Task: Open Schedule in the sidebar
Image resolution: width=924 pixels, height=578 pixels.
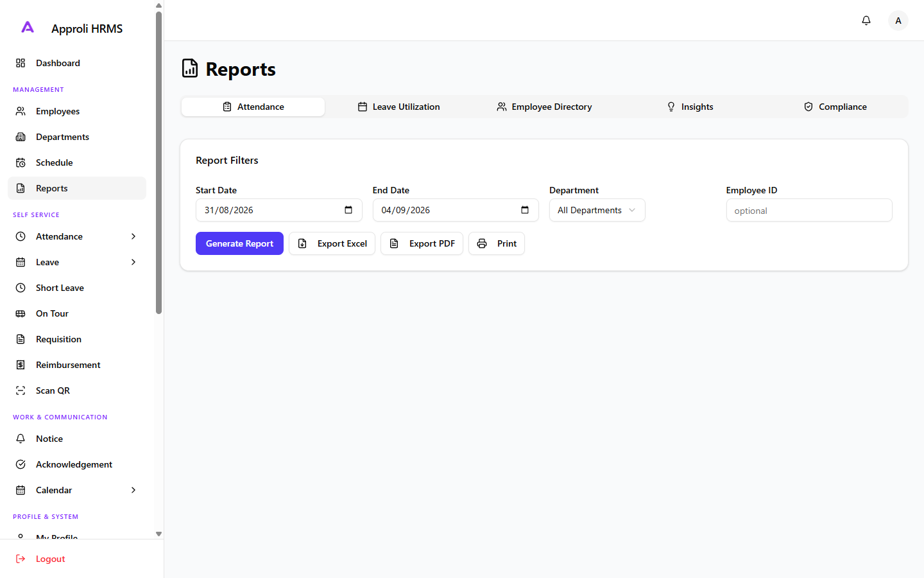Action: [x=77, y=162]
